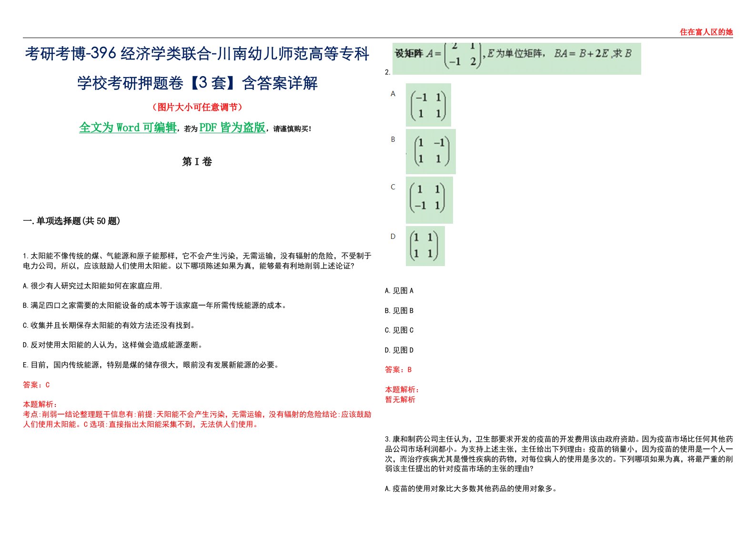Click question 3 text about 康和制药公司

coord(559,454)
